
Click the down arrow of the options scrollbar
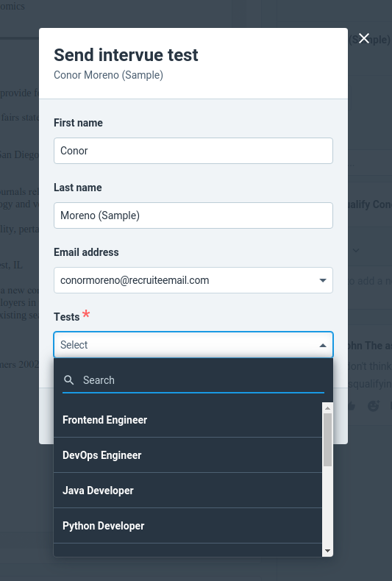[327, 551]
